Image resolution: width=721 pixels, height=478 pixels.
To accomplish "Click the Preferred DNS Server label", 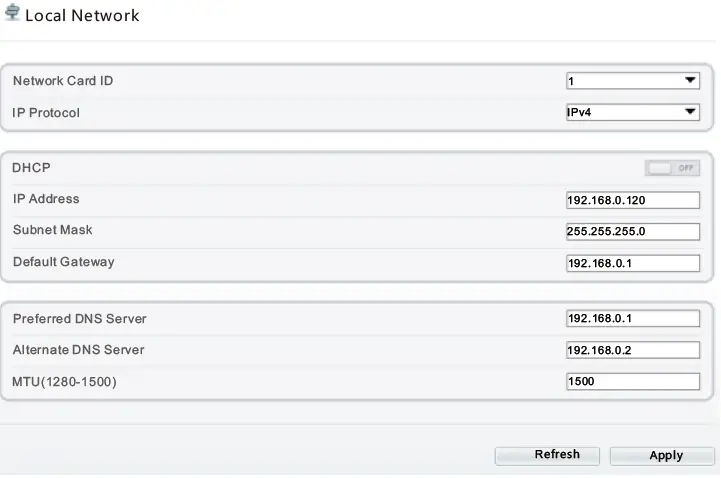I will coord(79,319).
